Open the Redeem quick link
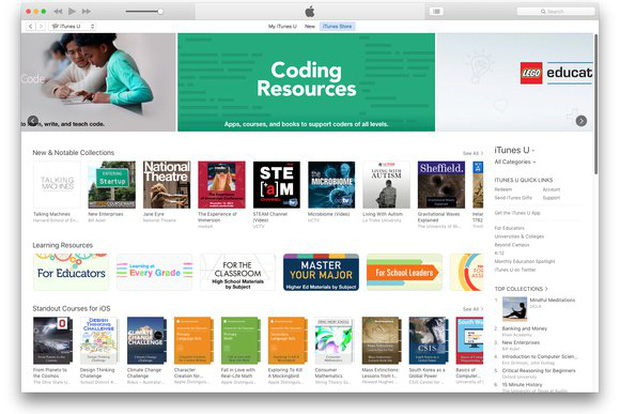Viewport: 620px width, 414px height. click(503, 189)
